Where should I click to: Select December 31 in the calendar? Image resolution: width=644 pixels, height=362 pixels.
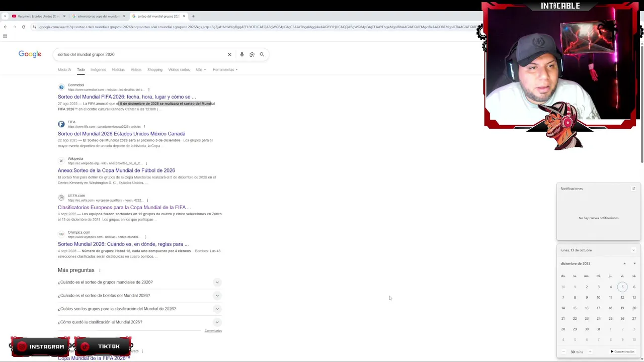pos(598,329)
